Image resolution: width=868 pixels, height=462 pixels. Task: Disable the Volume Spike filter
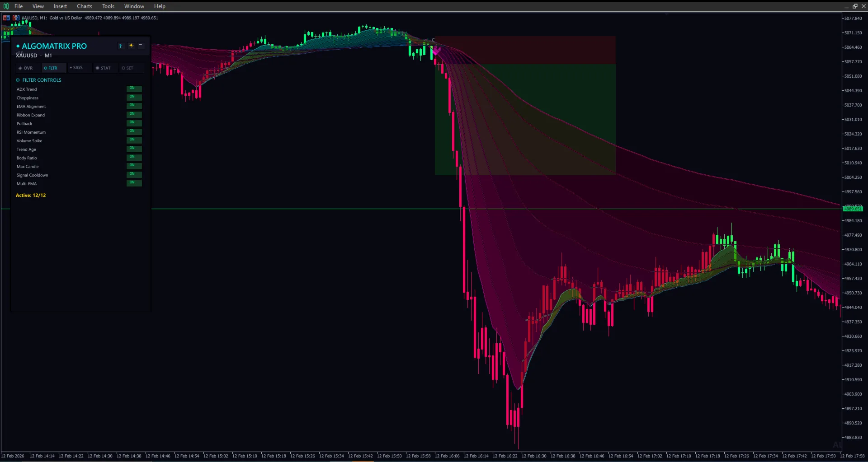134,140
